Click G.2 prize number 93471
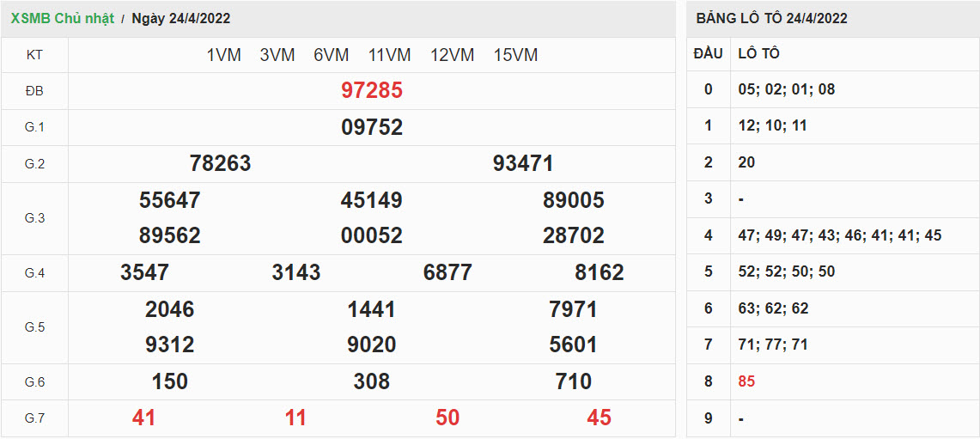The image size is (980, 439). 522,164
